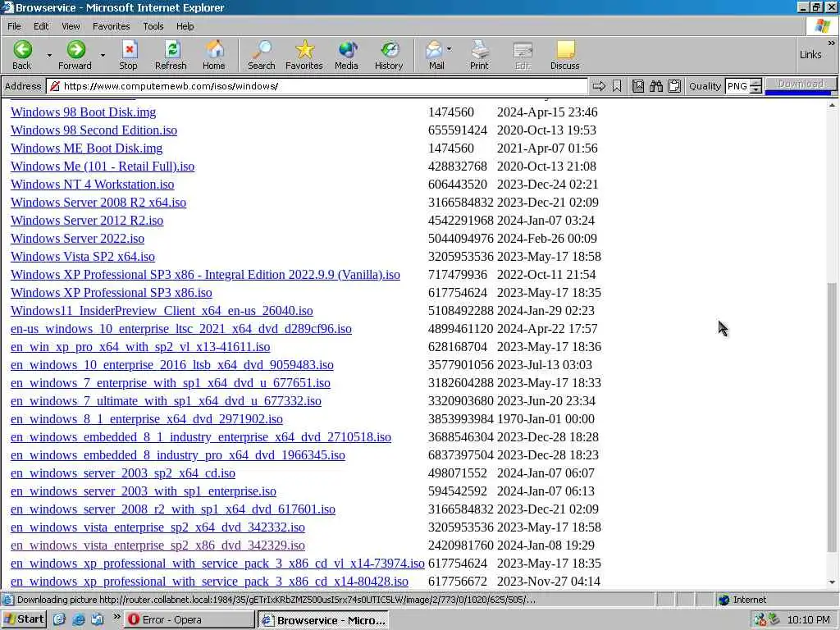Open the View menu

click(x=71, y=26)
